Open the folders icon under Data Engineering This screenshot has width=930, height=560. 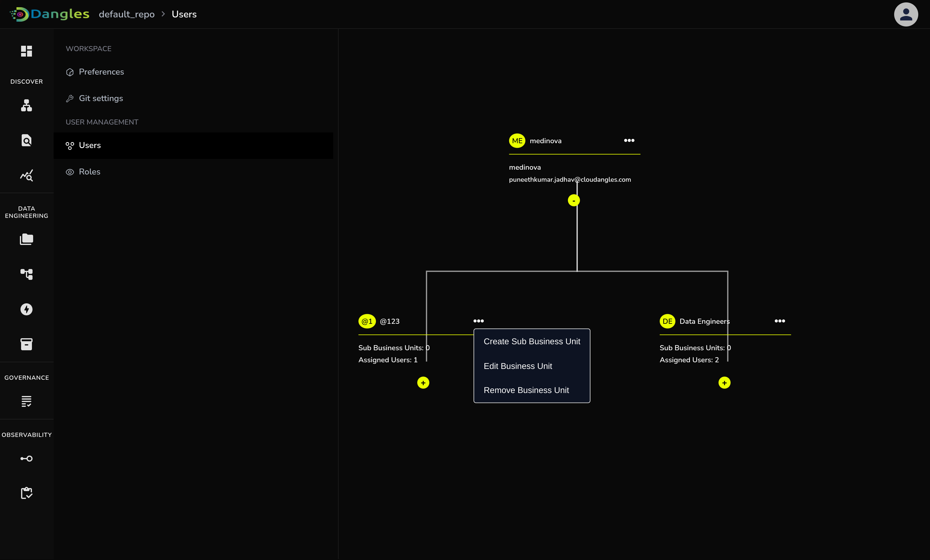coord(27,239)
